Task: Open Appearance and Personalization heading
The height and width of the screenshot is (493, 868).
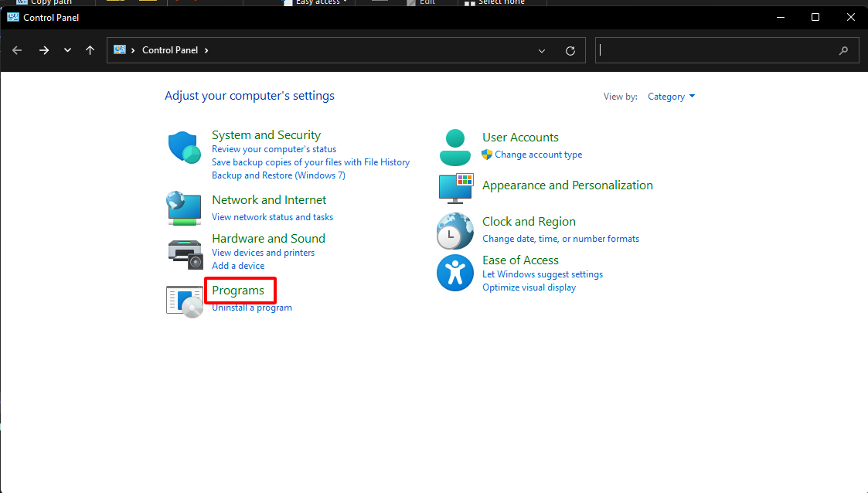Action: (x=567, y=185)
